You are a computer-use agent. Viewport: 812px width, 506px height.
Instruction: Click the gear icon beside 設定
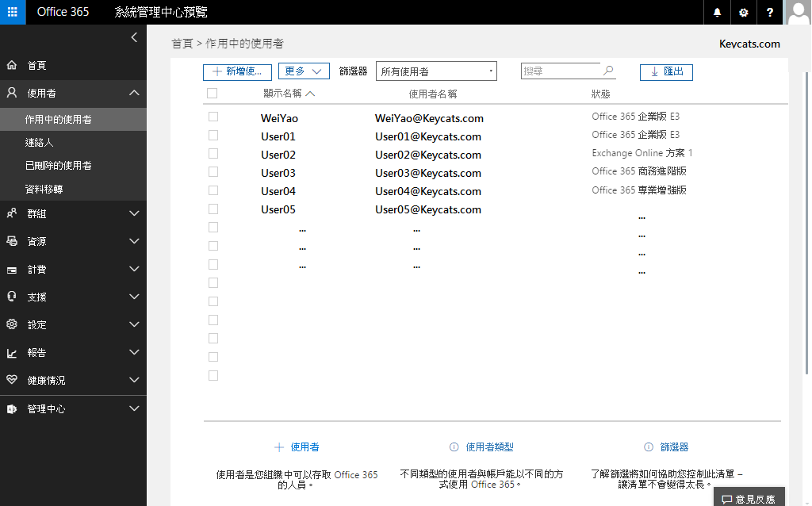pyautogui.click(x=12, y=324)
